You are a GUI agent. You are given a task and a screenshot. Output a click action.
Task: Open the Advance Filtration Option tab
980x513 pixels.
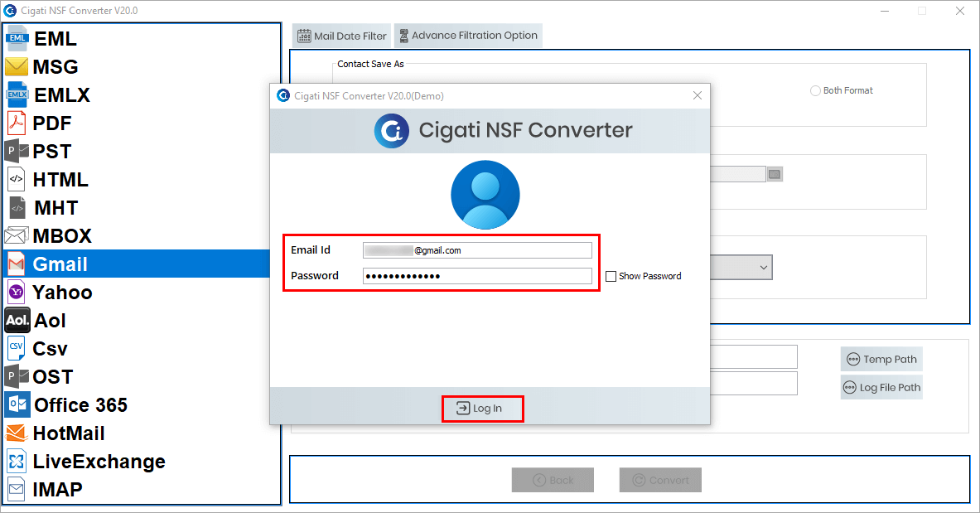(x=468, y=36)
